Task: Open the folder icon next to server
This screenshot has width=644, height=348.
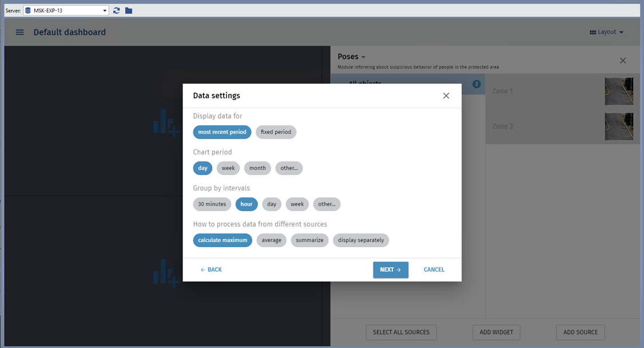Action: tap(129, 10)
